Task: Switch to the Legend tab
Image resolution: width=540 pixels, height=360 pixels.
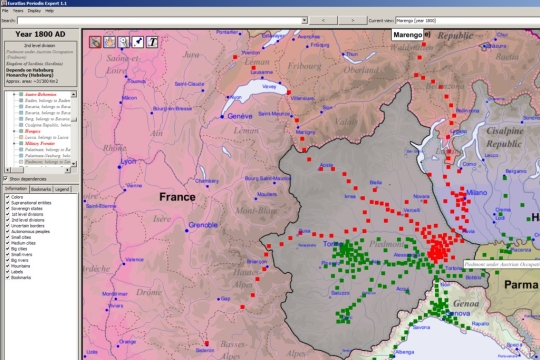Action: [62, 189]
